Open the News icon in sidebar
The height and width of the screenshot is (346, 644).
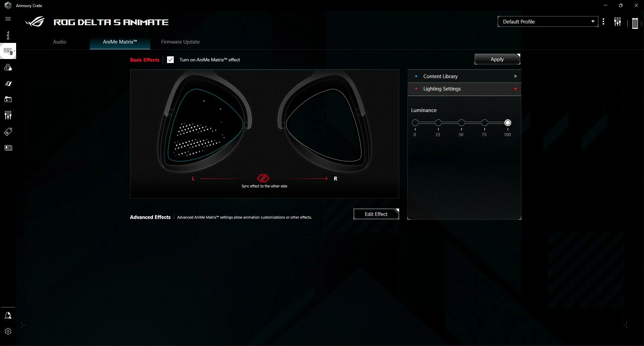pyautogui.click(x=8, y=148)
